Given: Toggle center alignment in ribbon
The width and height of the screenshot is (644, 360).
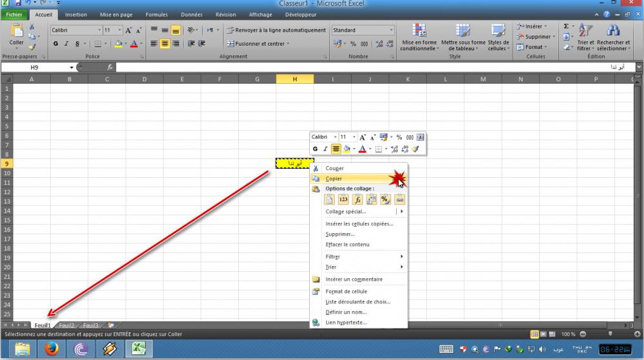Looking at the screenshot, I should coord(165,44).
